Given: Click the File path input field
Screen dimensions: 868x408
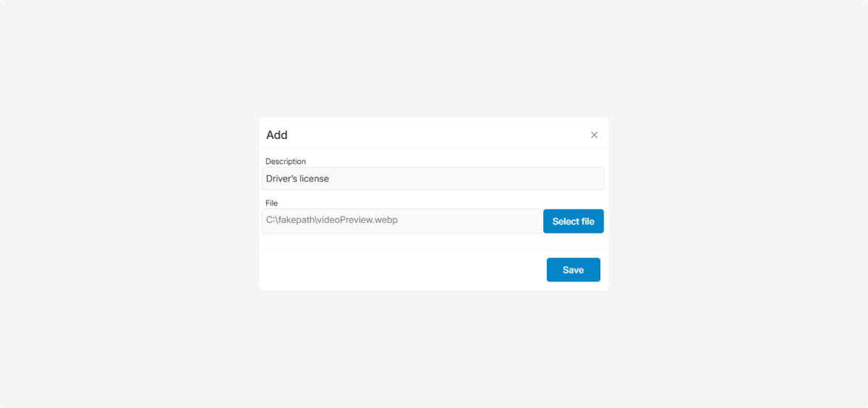Looking at the screenshot, I should (402, 221).
